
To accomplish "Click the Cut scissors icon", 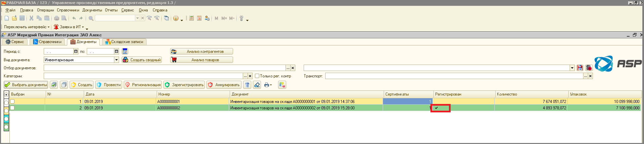I will 31,18.
